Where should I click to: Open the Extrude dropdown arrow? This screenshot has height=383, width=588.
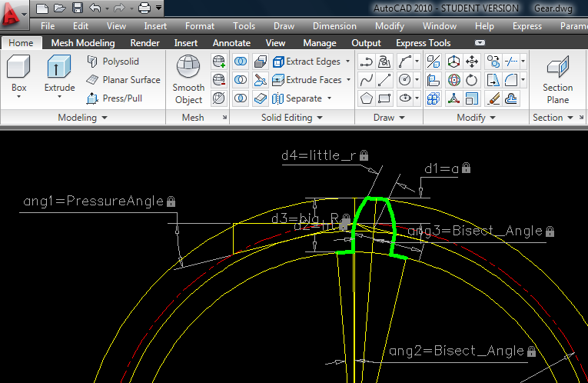pos(59,97)
